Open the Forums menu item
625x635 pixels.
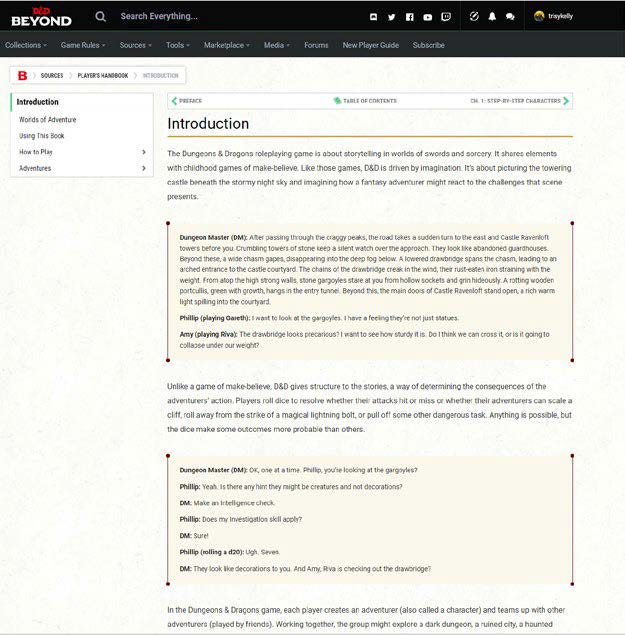click(316, 45)
